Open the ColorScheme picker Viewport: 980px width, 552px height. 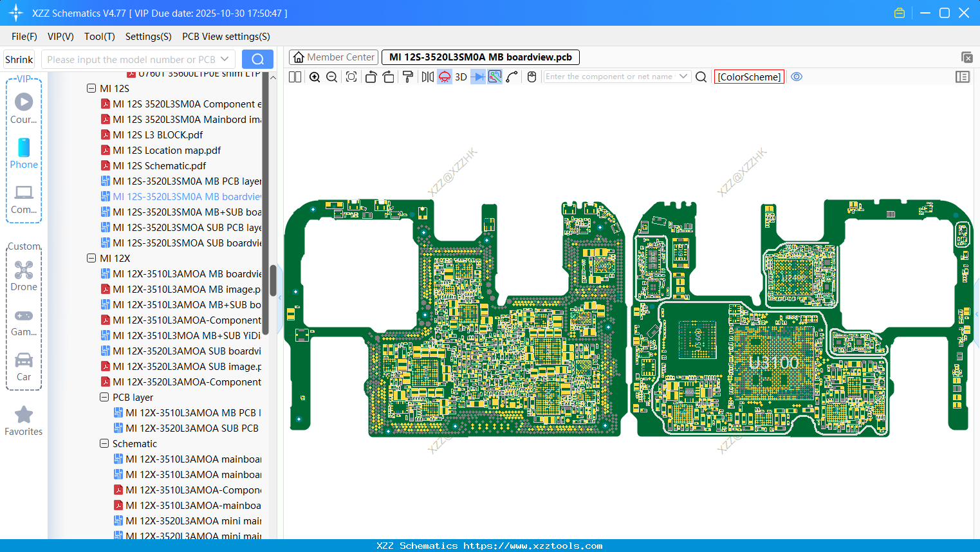pos(748,77)
